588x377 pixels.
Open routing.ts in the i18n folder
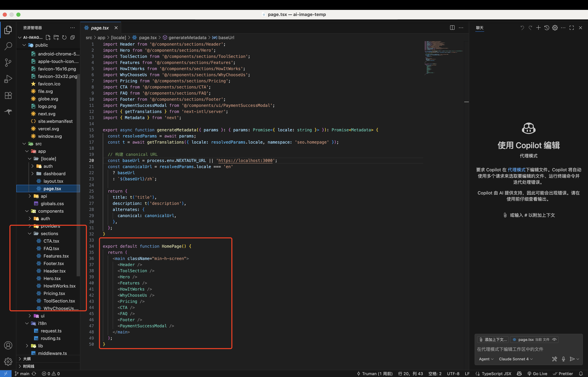[50, 338]
